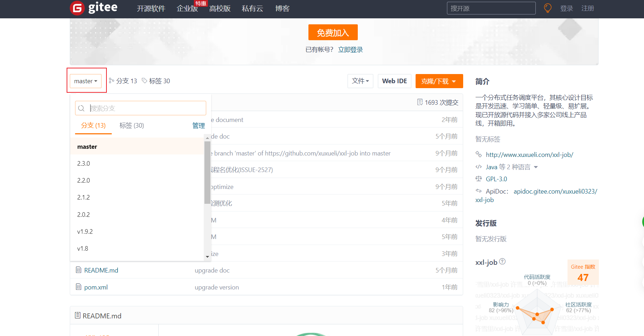The image size is (644, 336).
Task: Switch to the 分支 (13) tab
Action: point(93,126)
